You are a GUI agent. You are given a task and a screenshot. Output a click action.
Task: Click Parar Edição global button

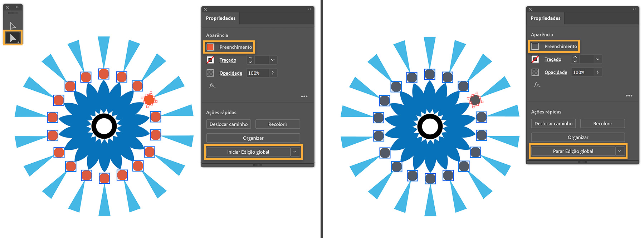coord(573,151)
